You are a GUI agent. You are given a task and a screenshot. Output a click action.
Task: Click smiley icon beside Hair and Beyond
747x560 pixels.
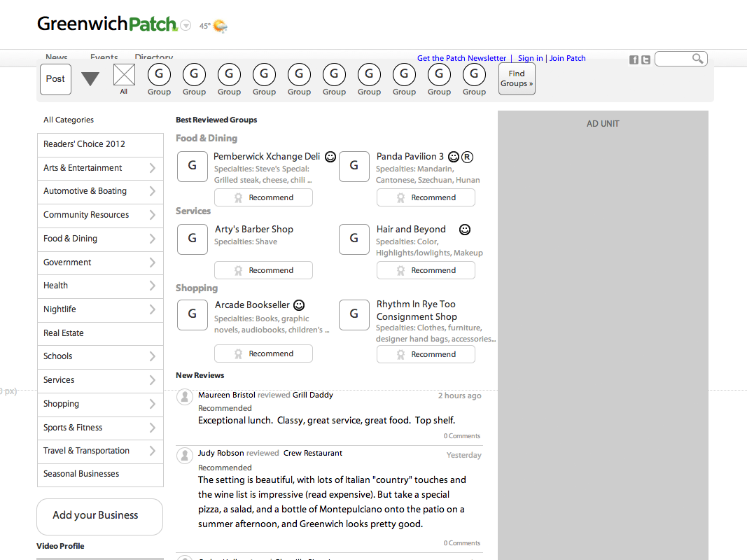464,230
